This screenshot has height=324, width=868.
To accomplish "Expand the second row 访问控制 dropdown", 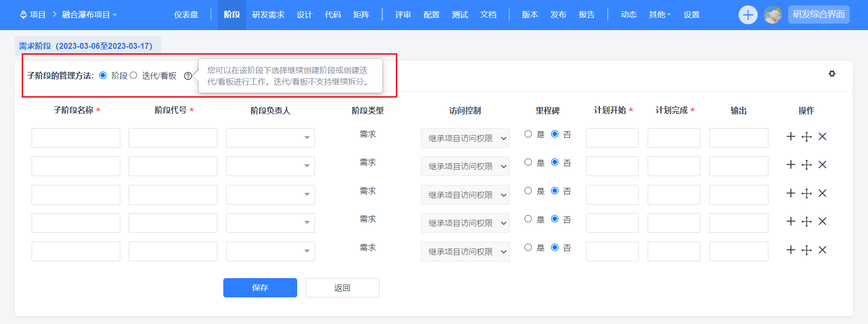I will (x=465, y=167).
